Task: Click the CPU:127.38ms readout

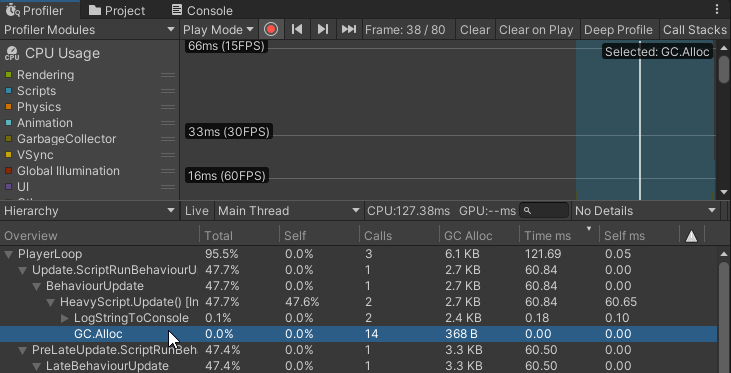Action: (408, 211)
